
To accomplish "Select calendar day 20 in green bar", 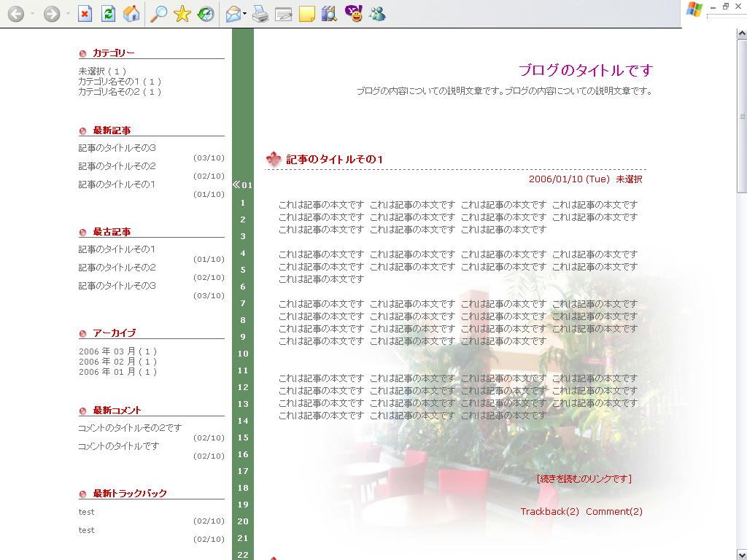I will pyautogui.click(x=243, y=521).
